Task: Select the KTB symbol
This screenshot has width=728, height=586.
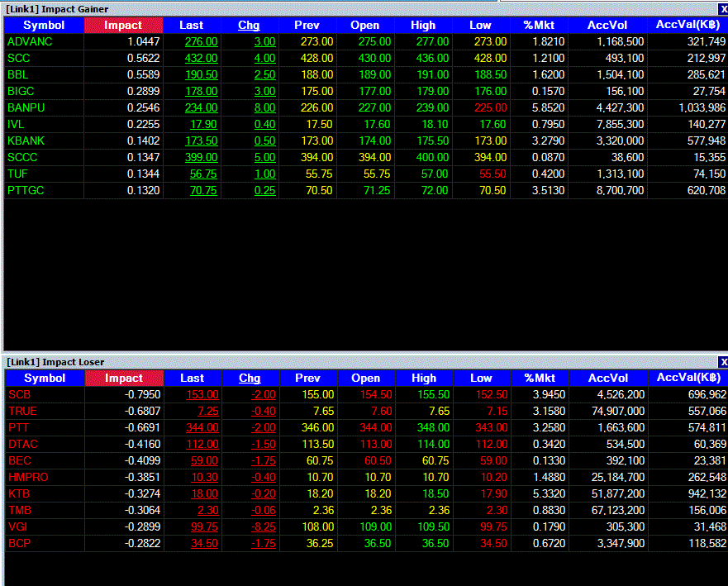Action: [19, 493]
